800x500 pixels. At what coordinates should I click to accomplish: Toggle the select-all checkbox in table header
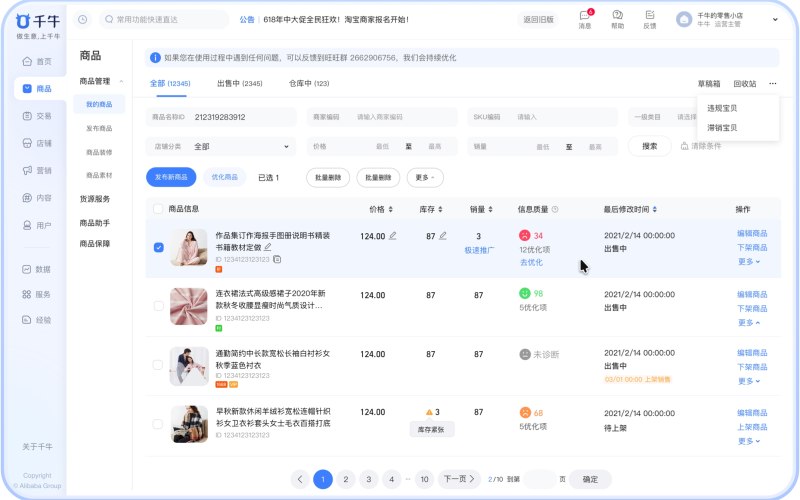(158, 209)
